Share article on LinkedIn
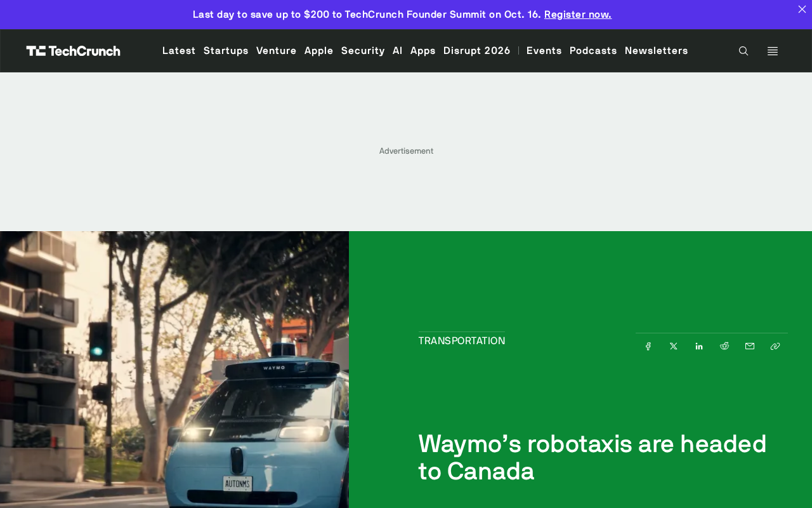Image resolution: width=812 pixels, height=508 pixels. (699, 346)
